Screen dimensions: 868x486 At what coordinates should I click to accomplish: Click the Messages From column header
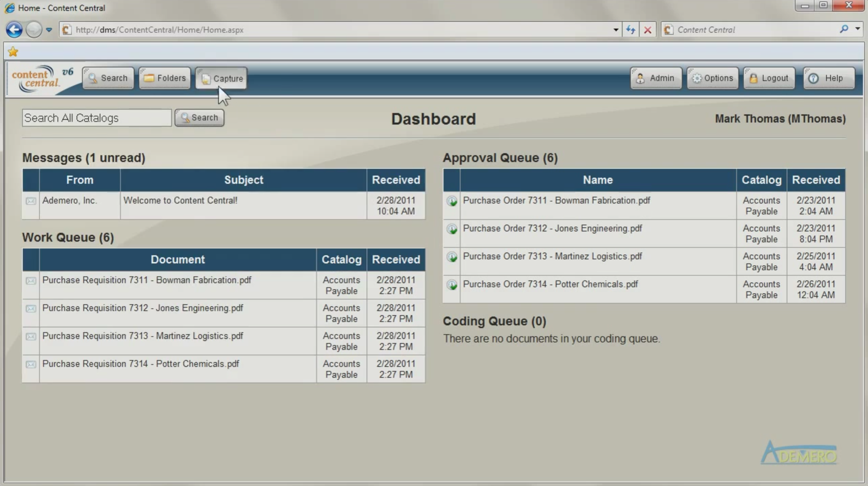point(80,180)
